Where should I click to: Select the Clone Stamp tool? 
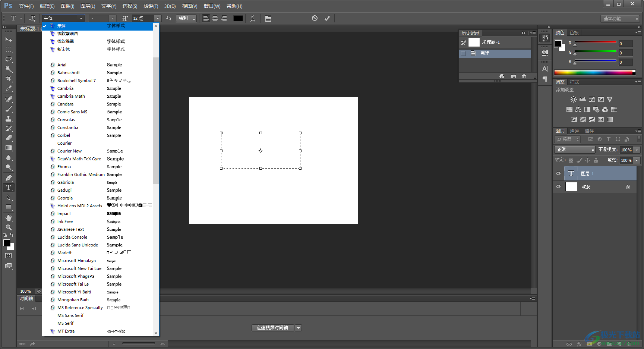9,119
